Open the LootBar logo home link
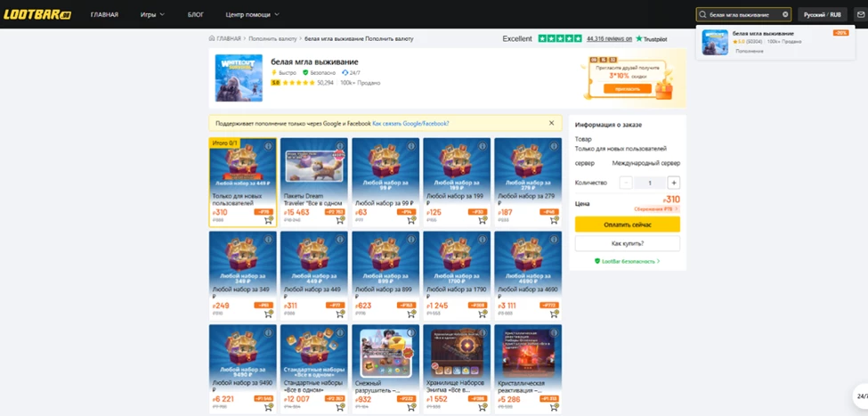 (37, 14)
